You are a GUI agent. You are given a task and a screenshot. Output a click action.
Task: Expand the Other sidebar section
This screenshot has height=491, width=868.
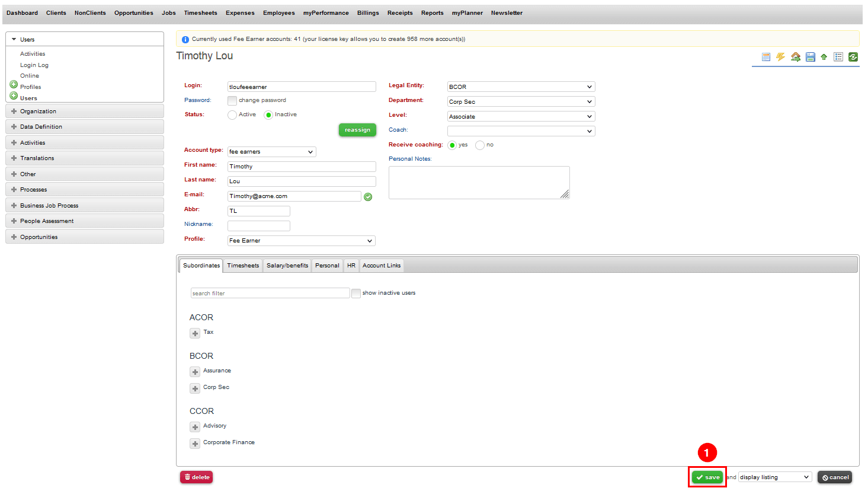85,174
